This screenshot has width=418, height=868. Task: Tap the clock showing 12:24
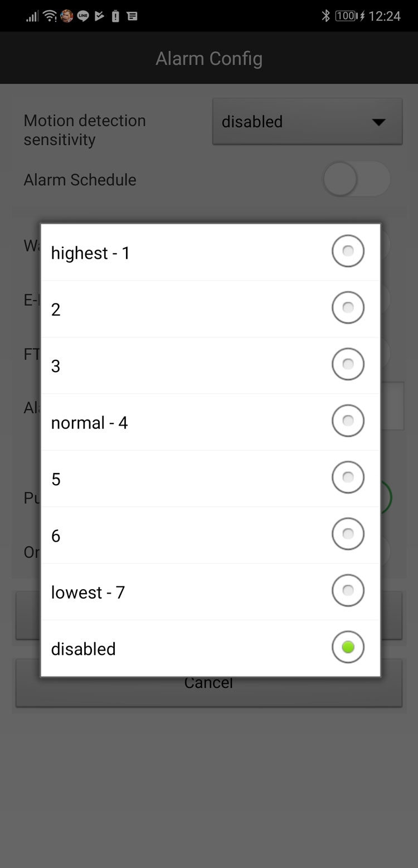[385, 16]
